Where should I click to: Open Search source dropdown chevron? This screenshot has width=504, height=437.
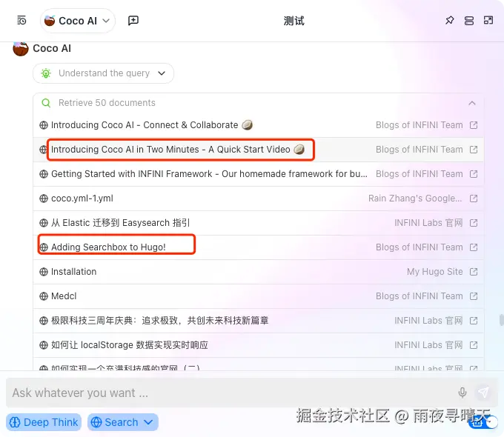pos(148,422)
